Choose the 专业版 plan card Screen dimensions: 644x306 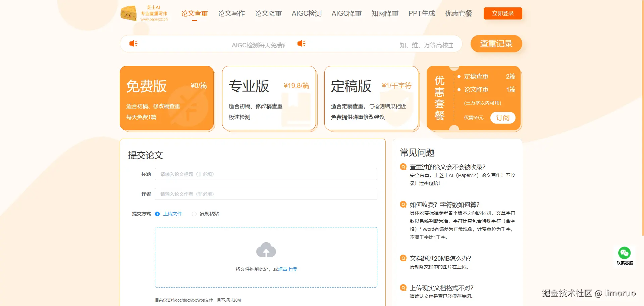[269, 98]
